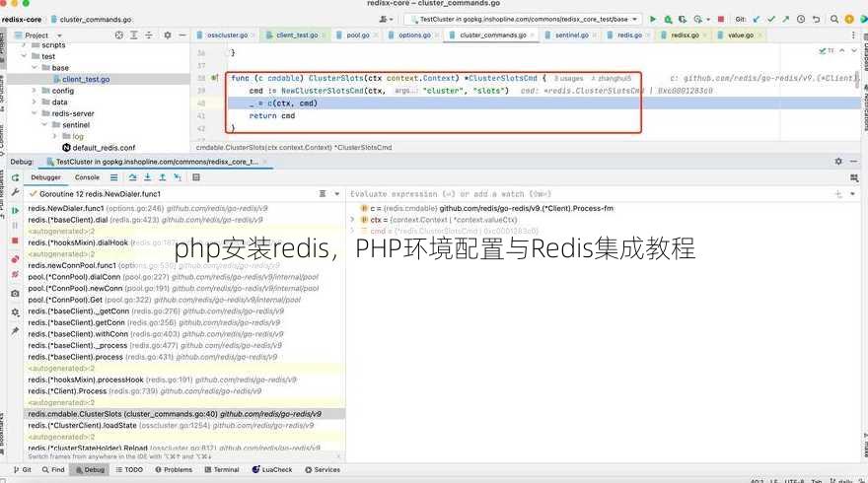Open TODO tool window button
This screenshot has width=868, height=483.
(129, 470)
